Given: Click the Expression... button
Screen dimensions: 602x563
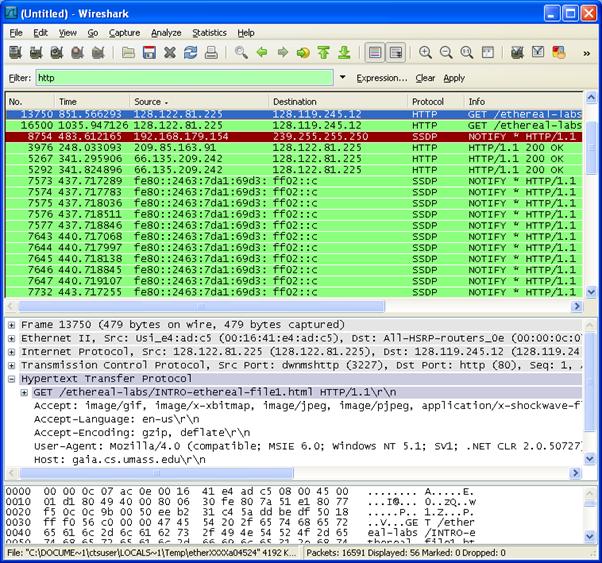Looking at the screenshot, I should [x=381, y=78].
